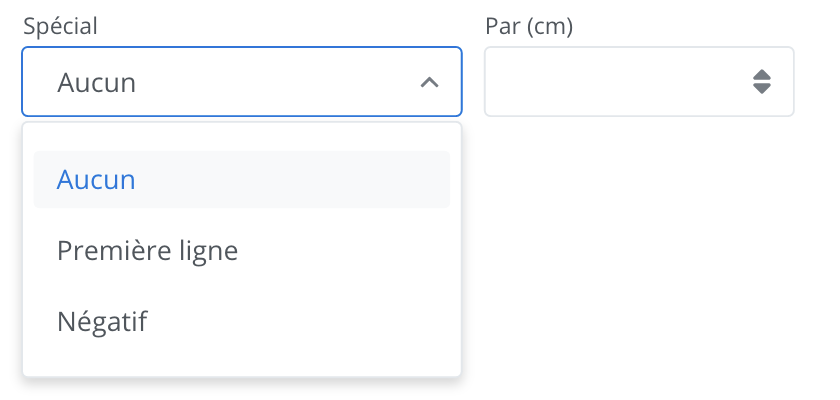Click the Spécial label text

pos(60,27)
